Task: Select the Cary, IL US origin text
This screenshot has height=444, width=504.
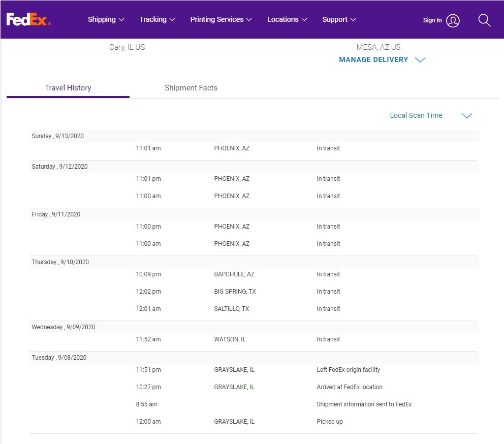Action: pos(127,47)
